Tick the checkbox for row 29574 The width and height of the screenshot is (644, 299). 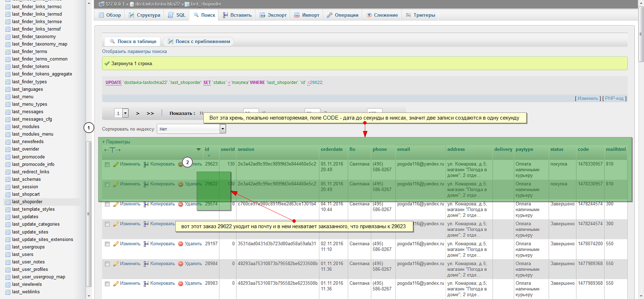[107, 204]
